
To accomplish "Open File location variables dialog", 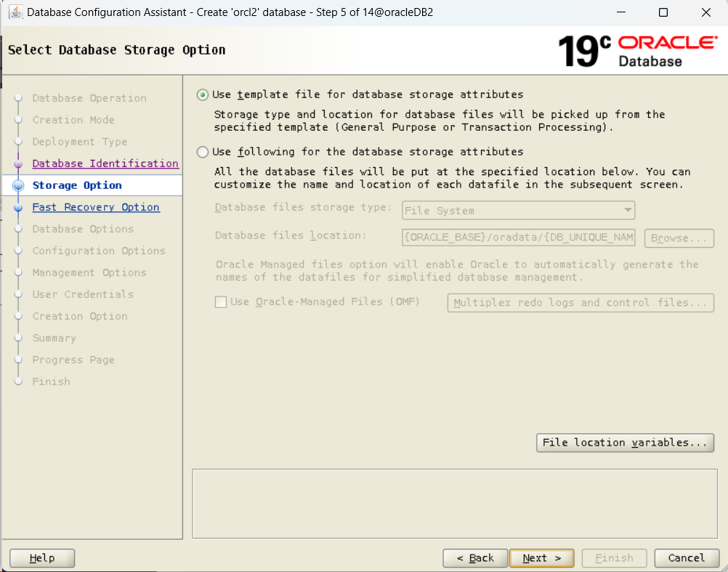I will point(625,443).
